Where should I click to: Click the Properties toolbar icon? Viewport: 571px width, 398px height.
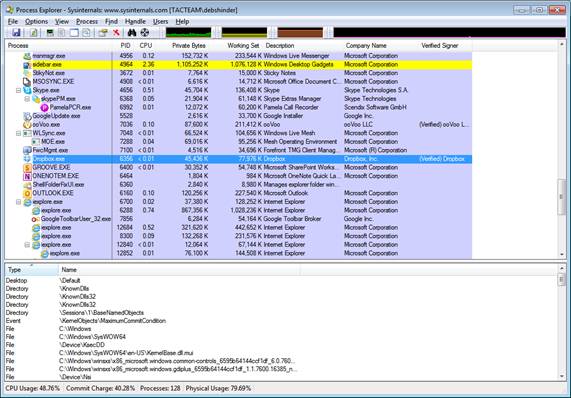(x=103, y=33)
